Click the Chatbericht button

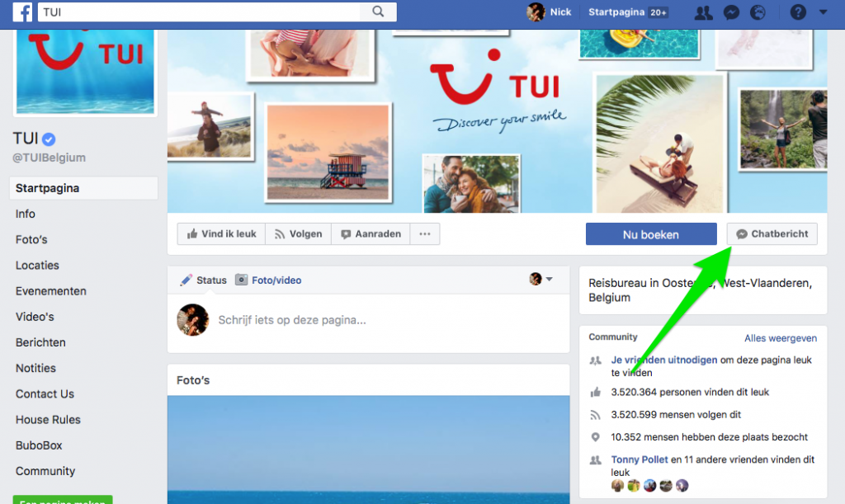coord(772,234)
